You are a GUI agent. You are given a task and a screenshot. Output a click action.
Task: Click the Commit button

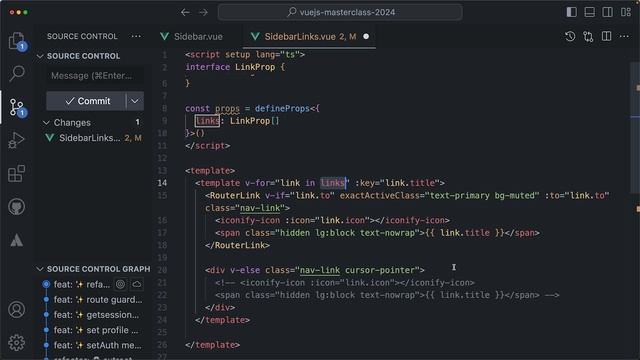(x=87, y=101)
